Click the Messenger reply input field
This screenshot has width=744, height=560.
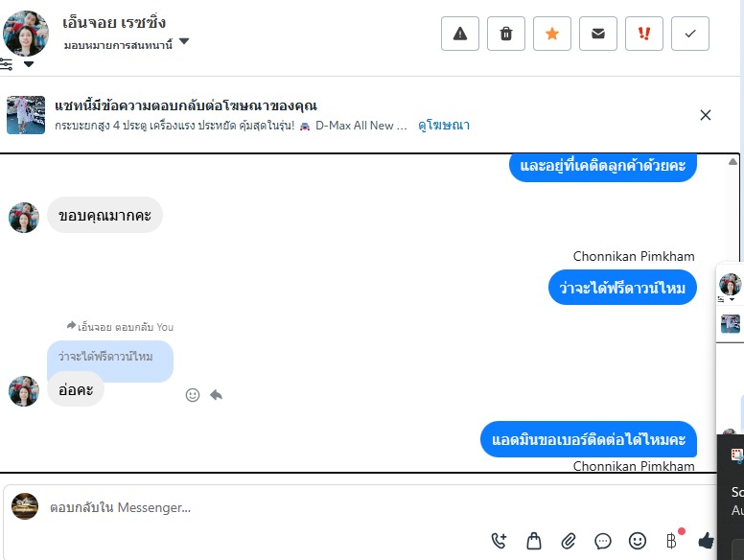coord(360,508)
